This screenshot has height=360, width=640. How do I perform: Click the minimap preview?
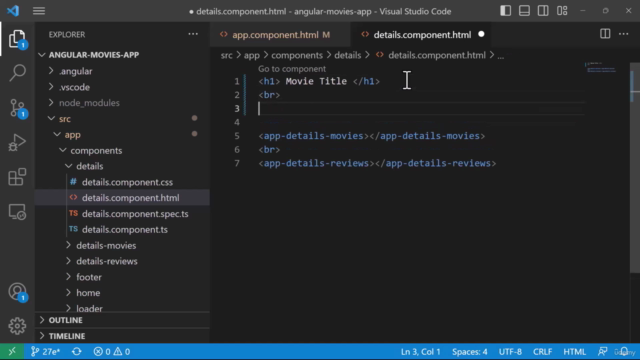[602, 68]
